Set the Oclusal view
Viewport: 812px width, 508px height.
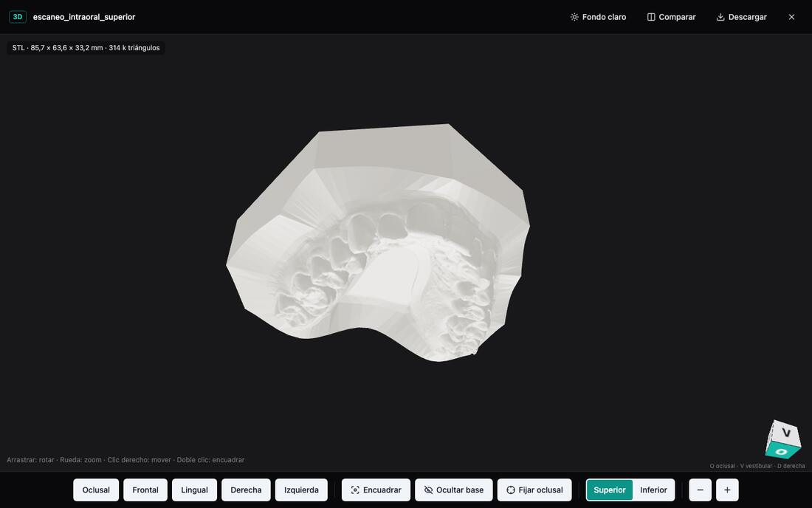tap(96, 490)
